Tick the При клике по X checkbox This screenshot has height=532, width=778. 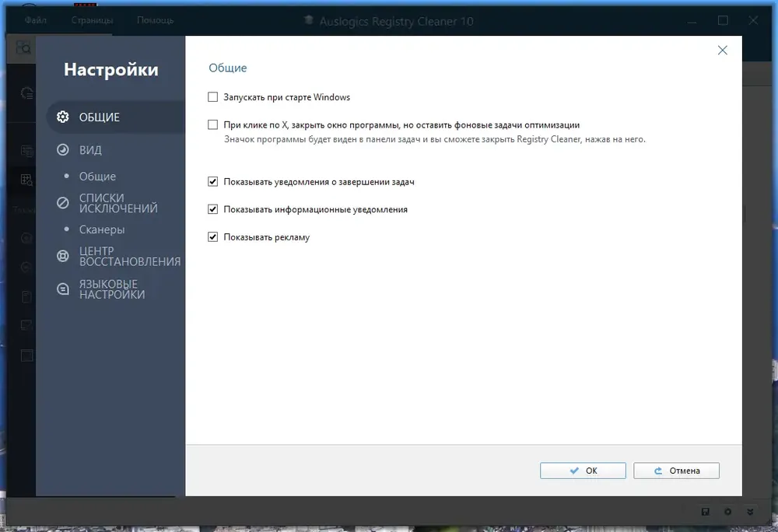click(x=213, y=125)
